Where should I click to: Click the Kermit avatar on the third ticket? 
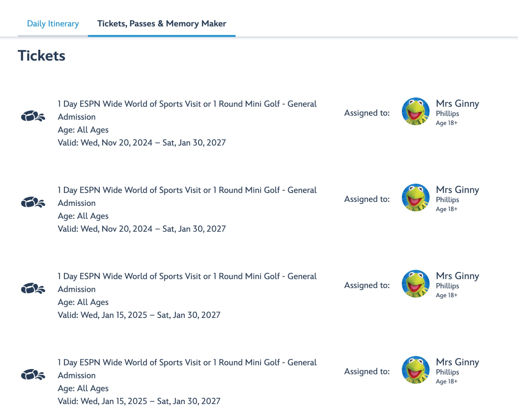416,284
